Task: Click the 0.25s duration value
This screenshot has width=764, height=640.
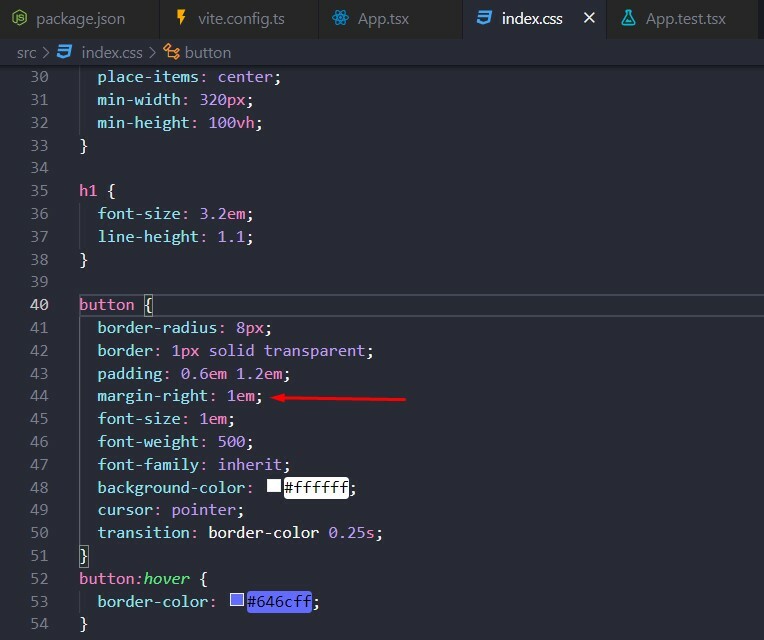Action: click(x=351, y=533)
